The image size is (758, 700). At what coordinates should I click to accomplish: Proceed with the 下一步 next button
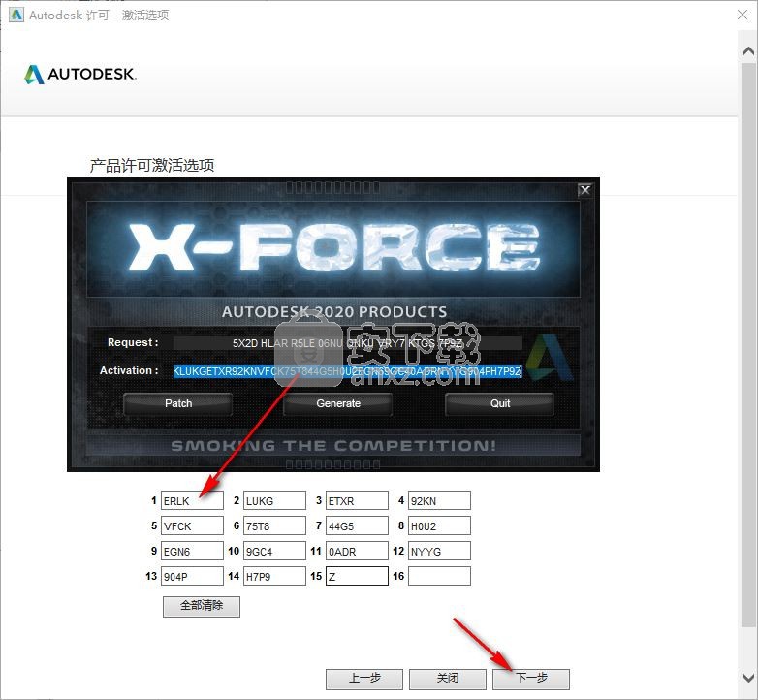pyautogui.click(x=531, y=679)
